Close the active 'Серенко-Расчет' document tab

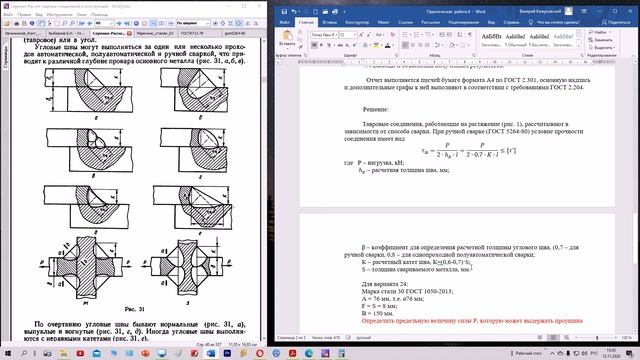click(130, 33)
